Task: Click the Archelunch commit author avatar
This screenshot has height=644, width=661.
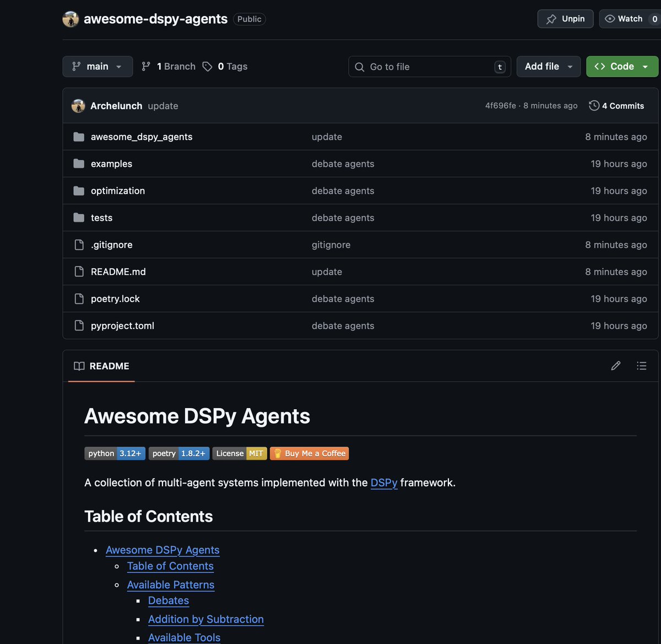Action: pyautogui.click(x=78, y=106)
